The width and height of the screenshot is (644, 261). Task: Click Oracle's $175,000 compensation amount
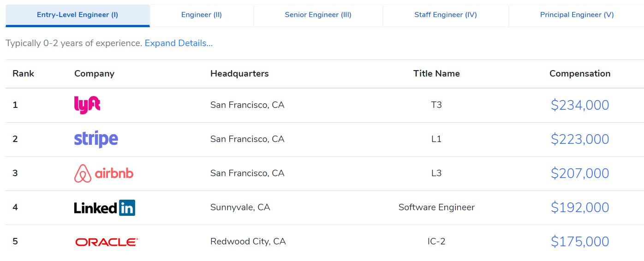click(x=580, y=242)
